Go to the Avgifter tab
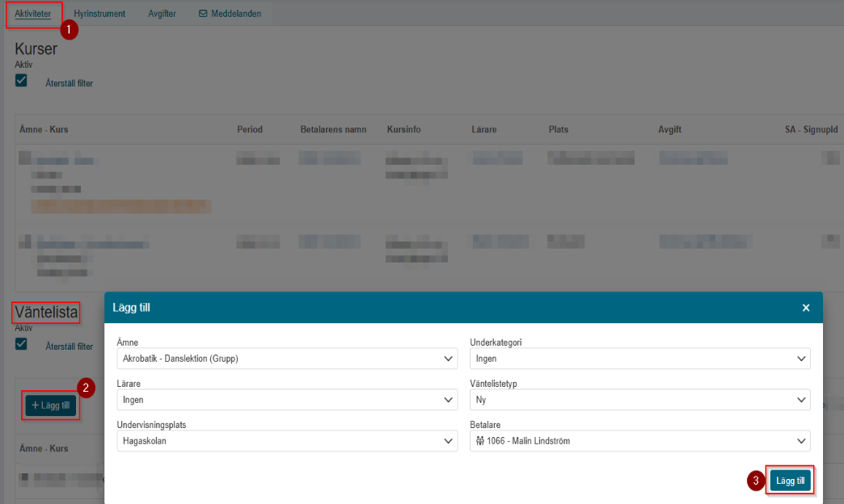The height and width of the screenshot is (504, 844). [162, 14]
